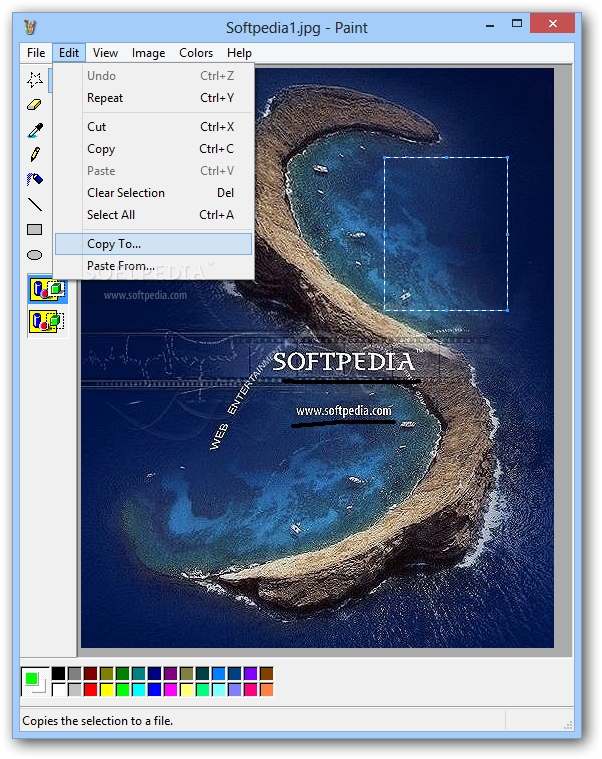Click inside the dashed selection rectangle
The width and height of the screenshot is (602, 759).
point(446,234)
